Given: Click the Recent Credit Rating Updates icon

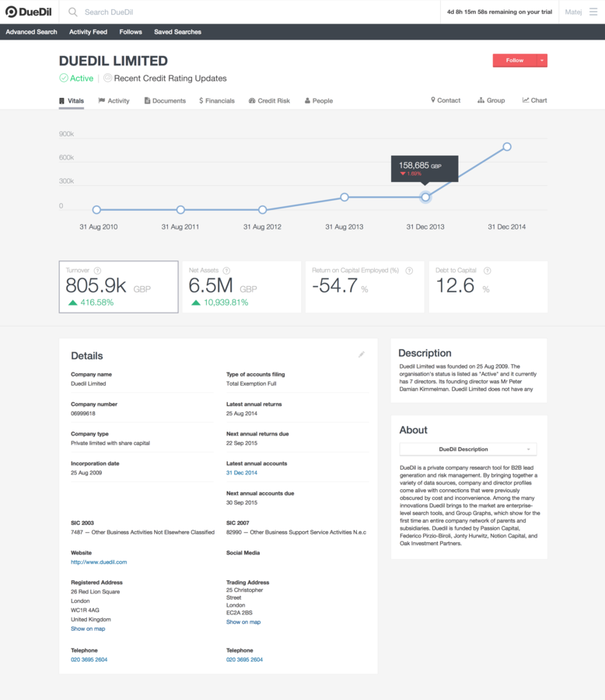Looking at the screenshot, I should [107, 78].
